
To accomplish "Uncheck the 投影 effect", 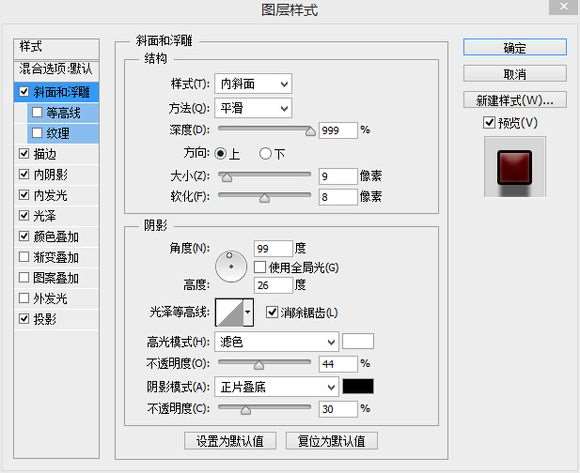I will point(24,318).
